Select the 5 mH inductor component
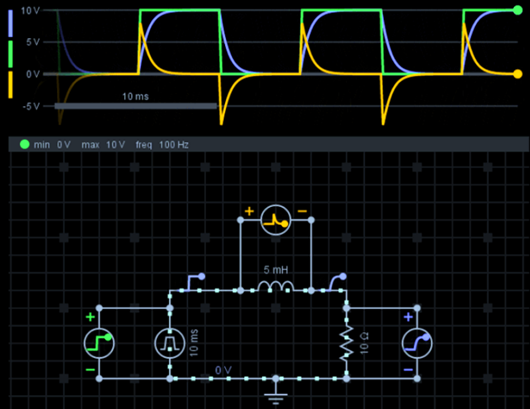Viewport: 530px width, 409px height. tap(276, 287)
